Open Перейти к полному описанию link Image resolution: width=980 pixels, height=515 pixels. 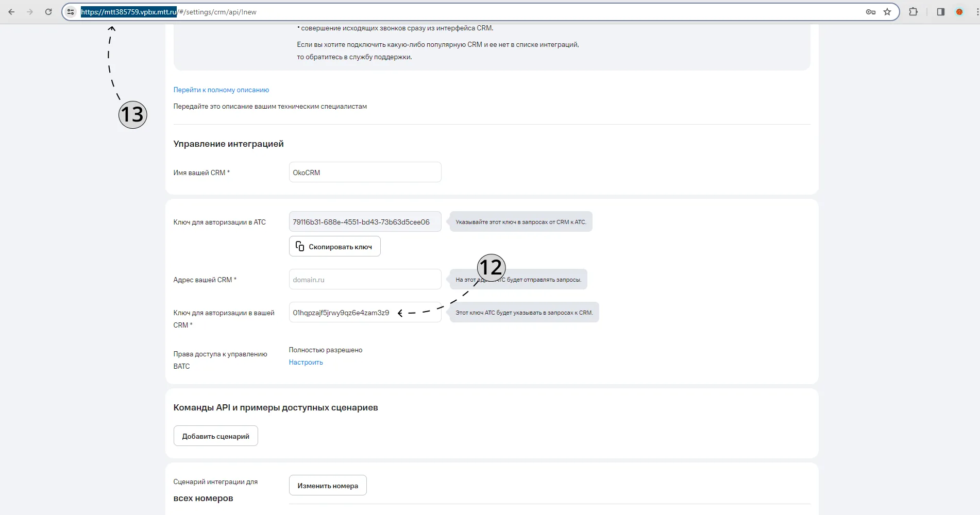pyautogui.click(x=221, y=90)
